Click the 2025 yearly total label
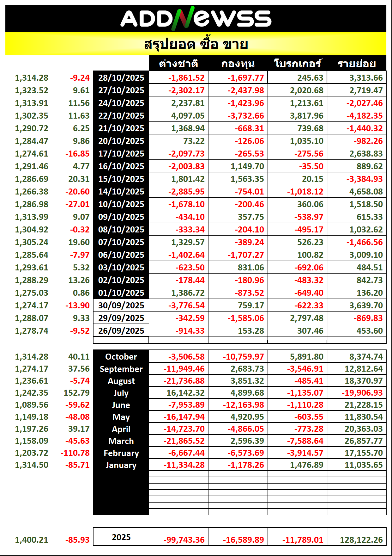392x556 pixels. click(121, 537)
